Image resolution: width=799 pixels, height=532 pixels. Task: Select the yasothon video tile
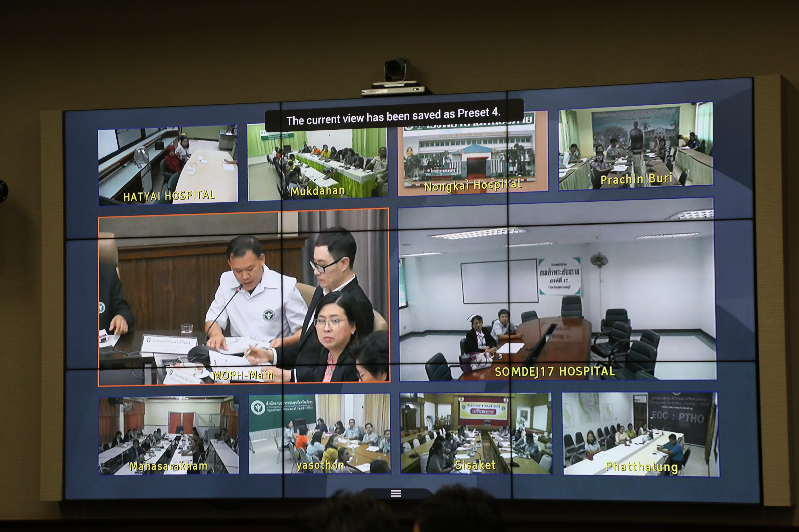[320, 433]
